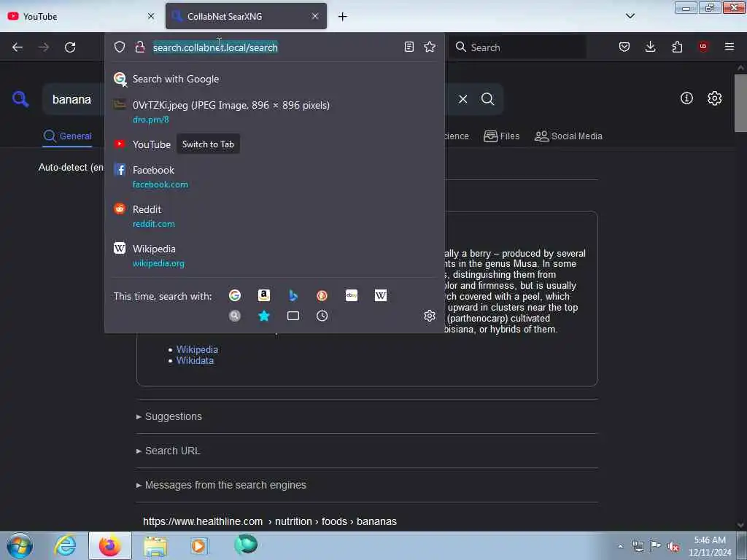Search this time with Google icon
Viewport: 747px width, 560px height.
(235, 296)
